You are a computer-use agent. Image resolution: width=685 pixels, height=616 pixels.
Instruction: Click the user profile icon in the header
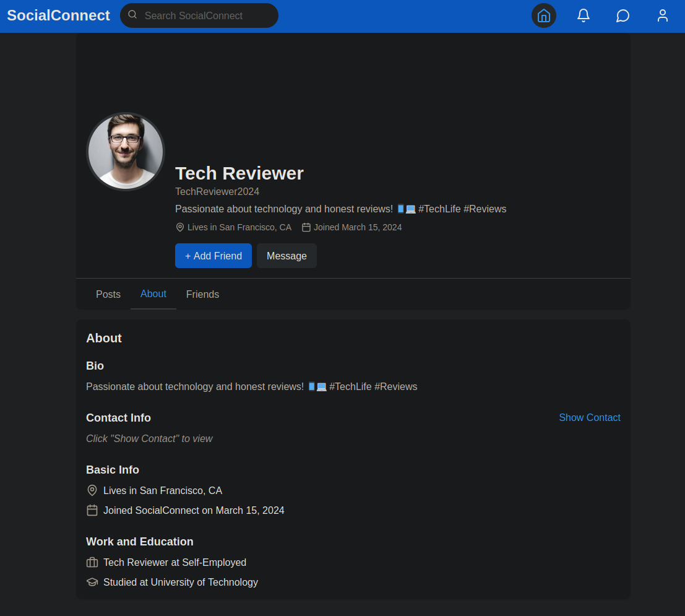coord(662,15)
